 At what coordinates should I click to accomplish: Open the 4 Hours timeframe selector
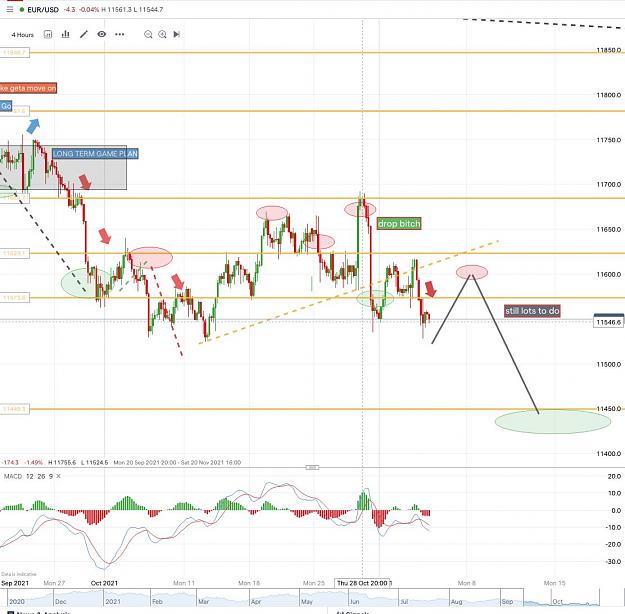click(x=22, y=35)
